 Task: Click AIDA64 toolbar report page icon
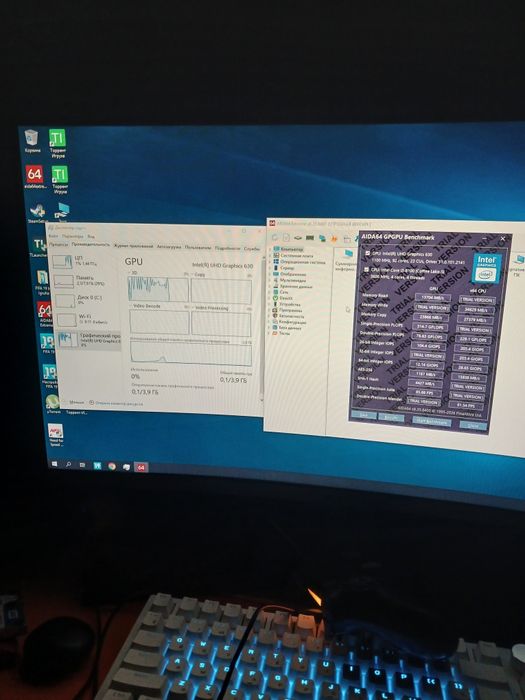coord(286,238)
